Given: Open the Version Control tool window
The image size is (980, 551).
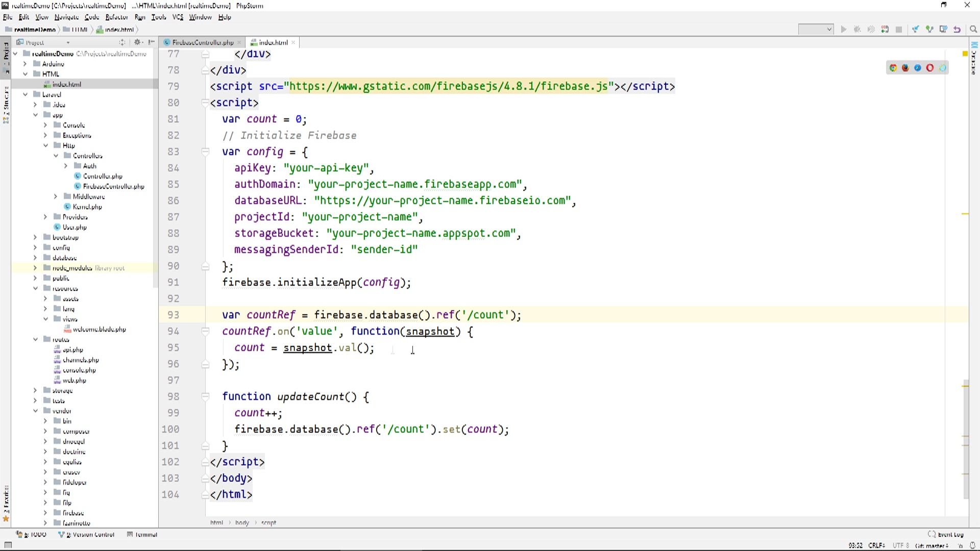Looking at the screenshot, I should click(86, 534).
